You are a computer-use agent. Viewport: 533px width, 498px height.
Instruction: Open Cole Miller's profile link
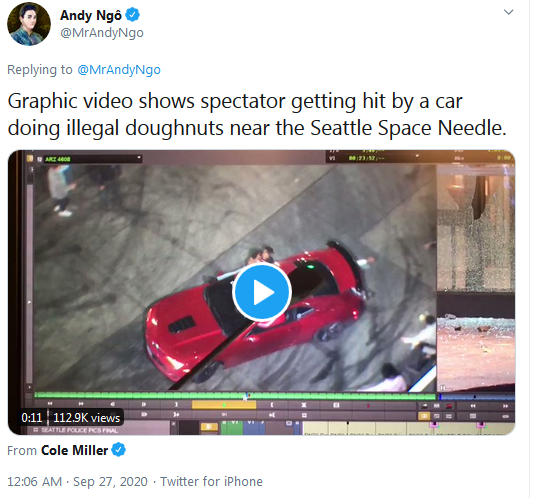point(74,450)
